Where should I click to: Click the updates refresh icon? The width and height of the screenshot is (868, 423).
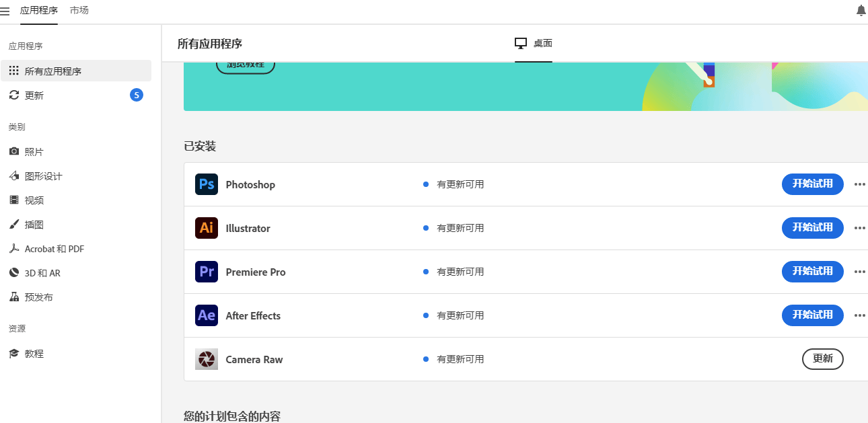click(x=14, y=95)
